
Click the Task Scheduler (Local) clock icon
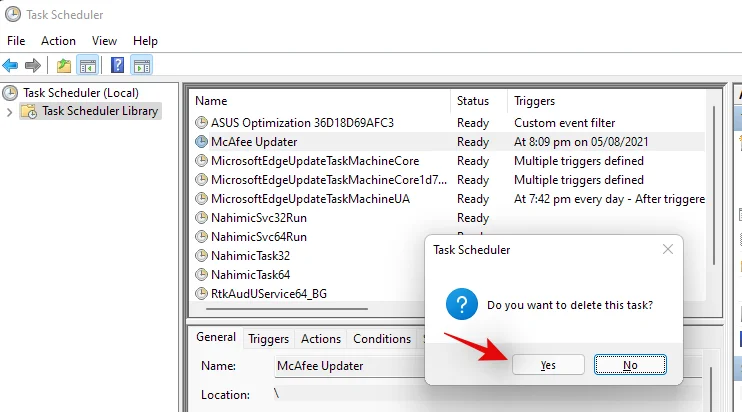coord(10,93)
